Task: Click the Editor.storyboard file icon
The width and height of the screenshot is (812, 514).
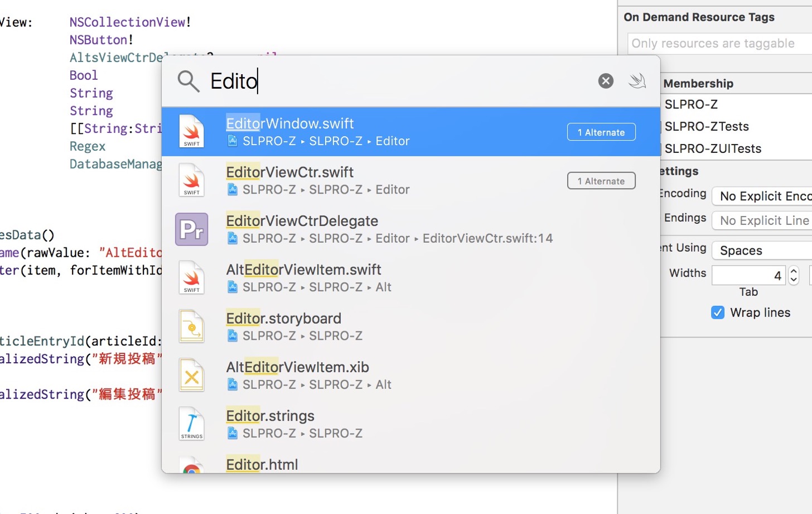Action: pyautogui.click(x=191, y=326)
